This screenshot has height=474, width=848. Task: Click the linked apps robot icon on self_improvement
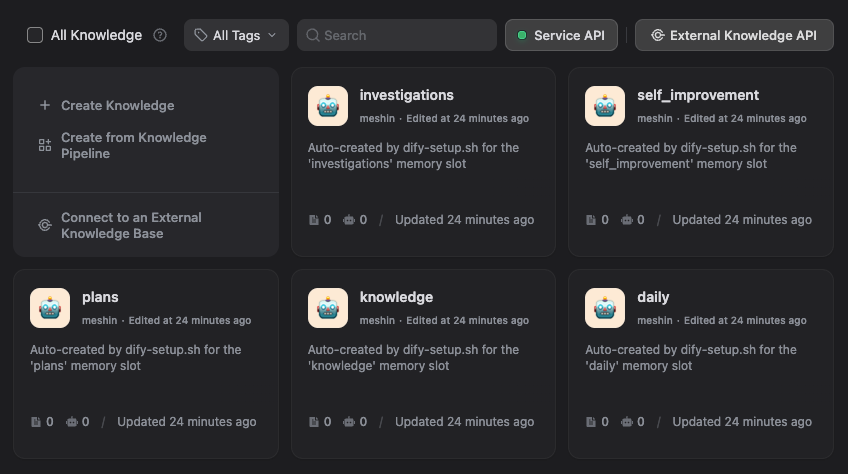coord(626,220)
